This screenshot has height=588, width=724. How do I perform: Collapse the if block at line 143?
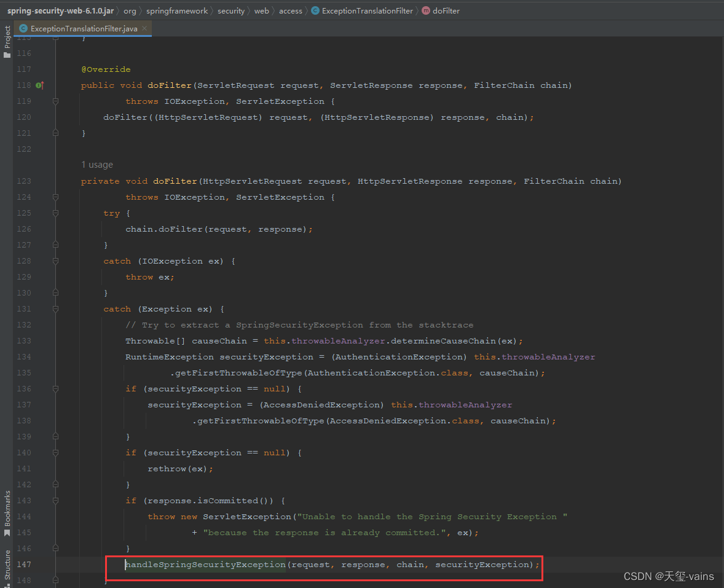(x=55, y=501)
